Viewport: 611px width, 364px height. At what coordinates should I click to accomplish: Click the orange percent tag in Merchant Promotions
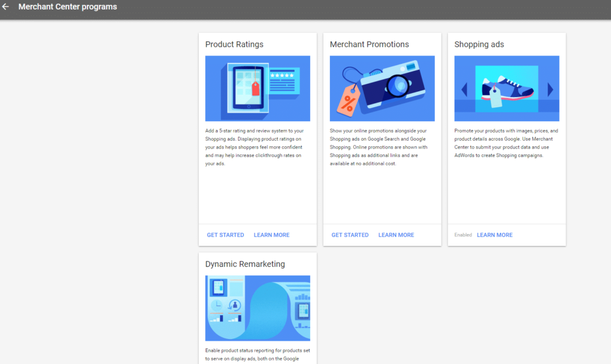point(347,100)
